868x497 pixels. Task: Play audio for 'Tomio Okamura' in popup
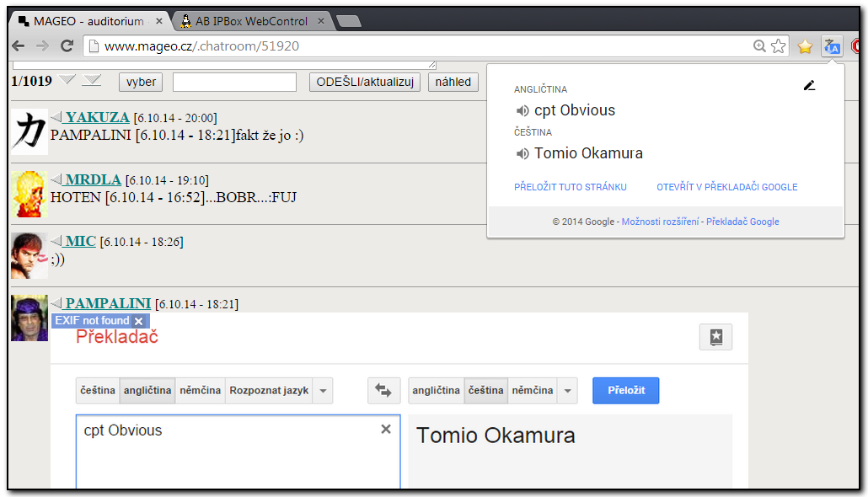click(x=522, y=153)
